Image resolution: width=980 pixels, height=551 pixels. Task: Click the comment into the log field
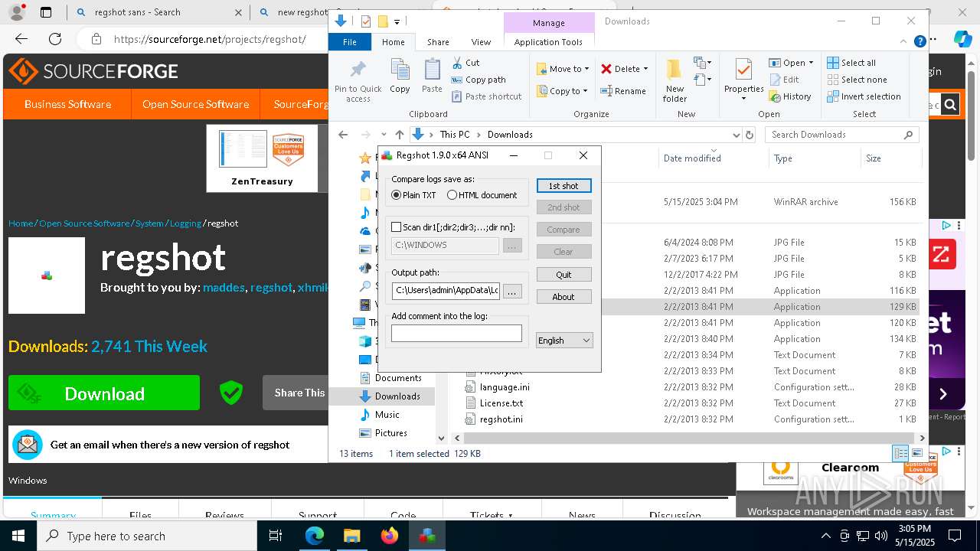pyautogui.click(x=456, y=333)
